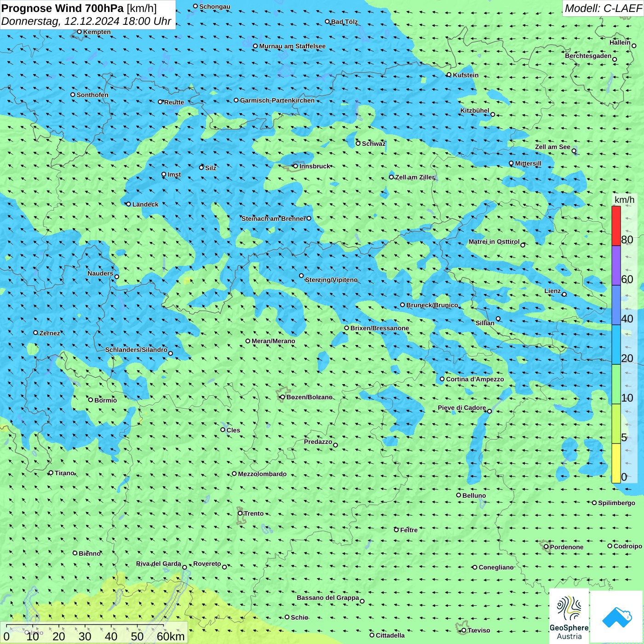Click the Landeck location dot

[128, 204]
